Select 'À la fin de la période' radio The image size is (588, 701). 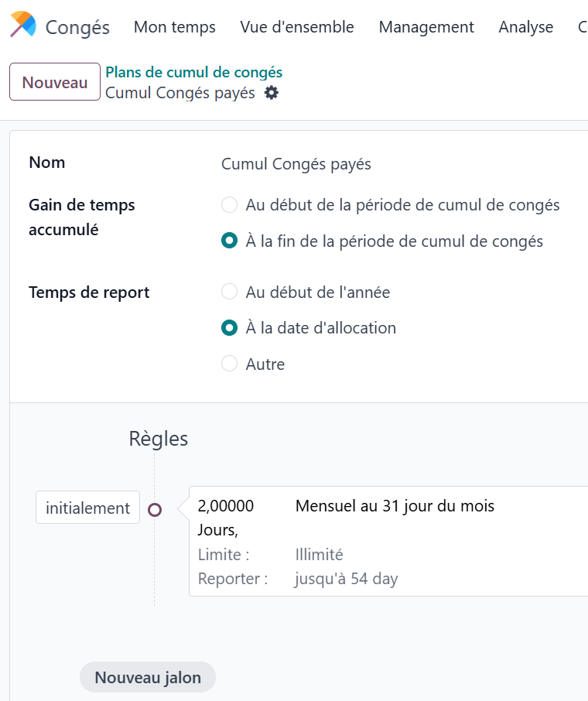tap(229, 241)
